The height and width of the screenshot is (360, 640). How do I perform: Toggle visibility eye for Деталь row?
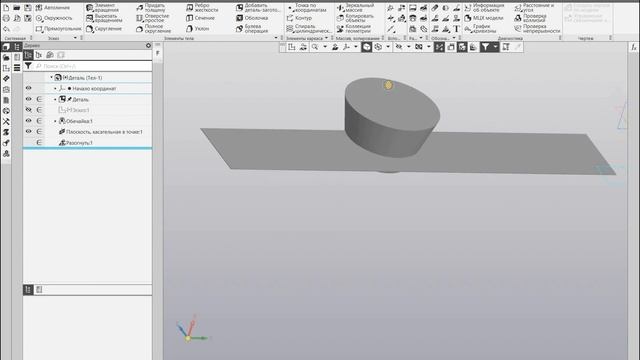pyautogui.click(x=28, y=99)
